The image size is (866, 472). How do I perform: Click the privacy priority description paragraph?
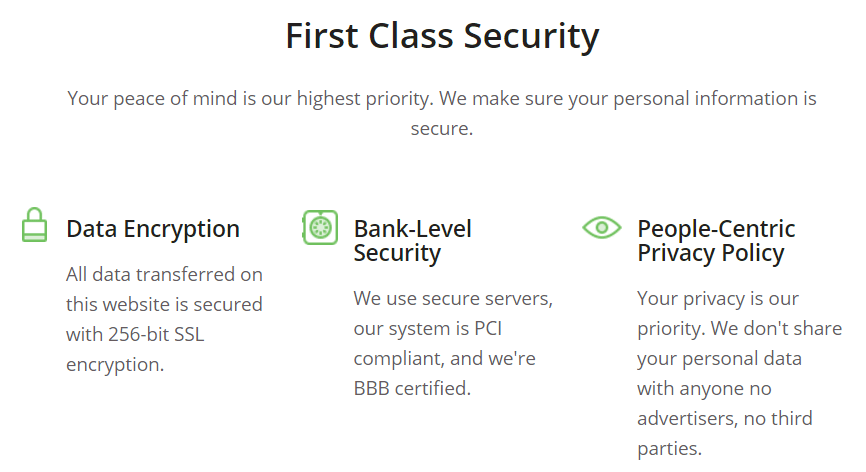tap(740, 373)
